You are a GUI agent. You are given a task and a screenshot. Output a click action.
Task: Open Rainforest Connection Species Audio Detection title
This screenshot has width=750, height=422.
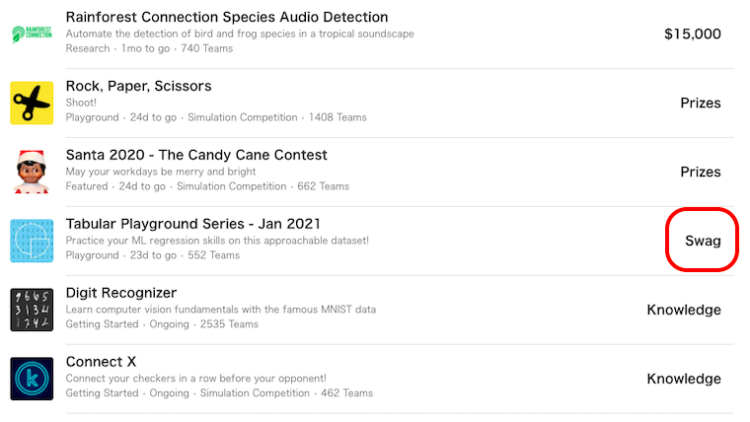click(227, 17)
